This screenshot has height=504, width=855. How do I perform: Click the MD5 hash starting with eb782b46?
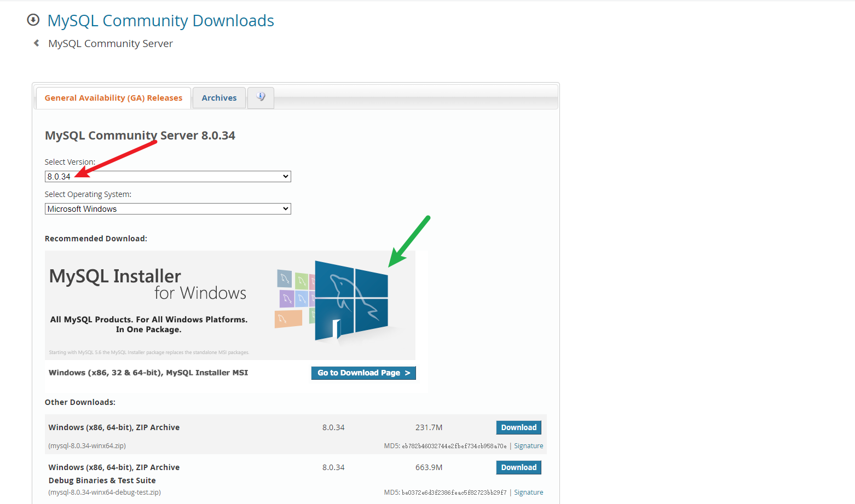(x=454, y=446)
